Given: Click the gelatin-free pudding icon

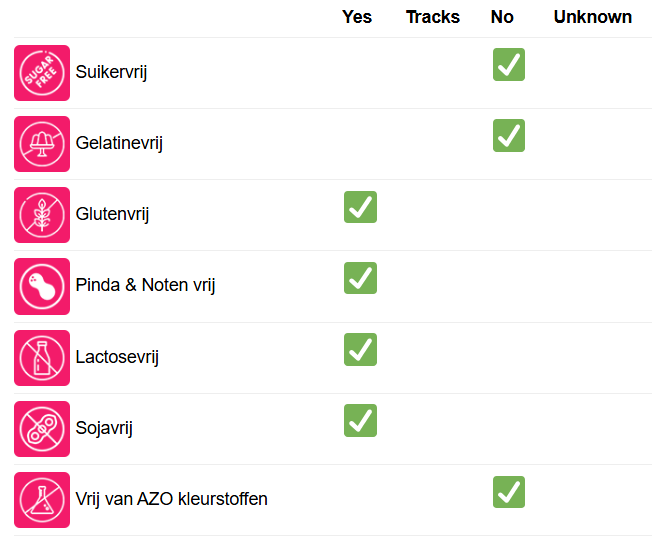Looking at the screenshot, I should point(42,144).
